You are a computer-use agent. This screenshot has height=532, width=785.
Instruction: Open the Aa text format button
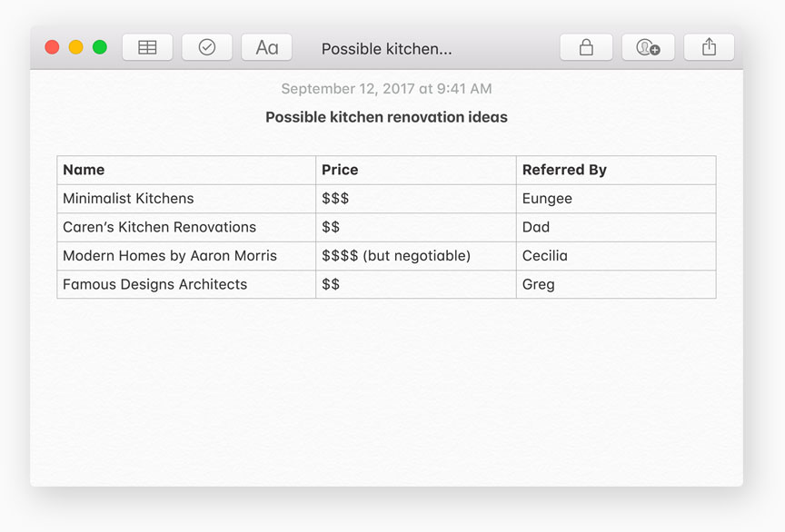tap(267, 47)
